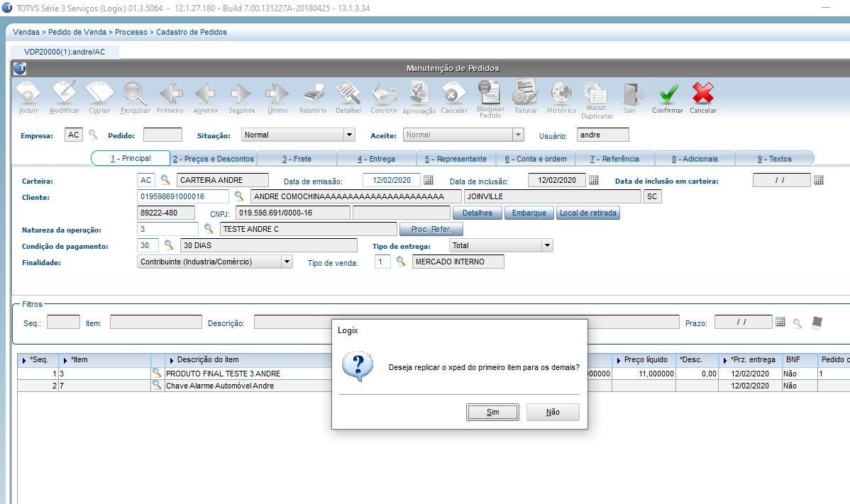Click magnifier on PRODUTO FINAL TESTE row
Image resolution: width=850 pixels, height=504 pixels.
click(x=157, y=372)
